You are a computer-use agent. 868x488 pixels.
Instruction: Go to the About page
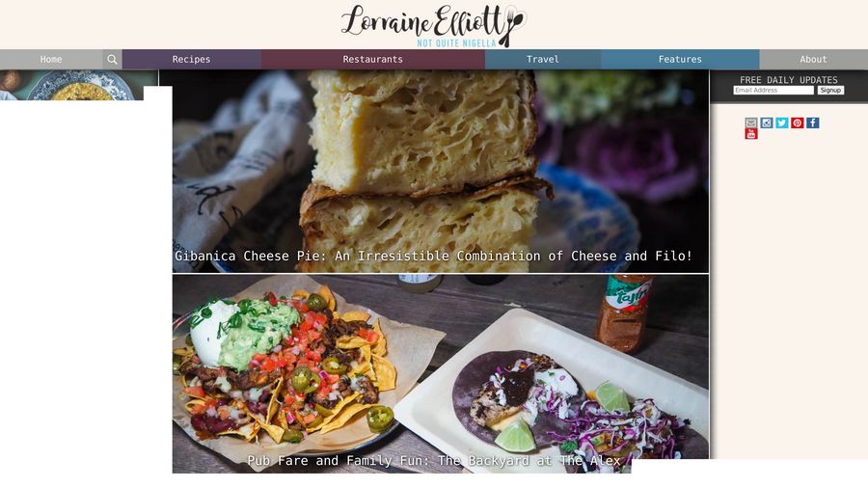click(x=814, y=59)
